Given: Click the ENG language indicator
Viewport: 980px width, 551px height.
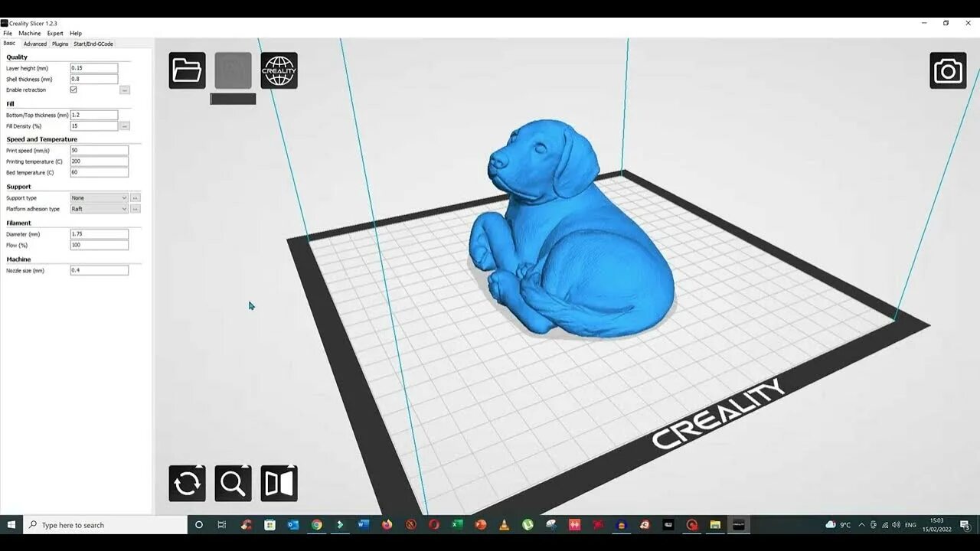Looking at the screenshot, I should point(910,525).
